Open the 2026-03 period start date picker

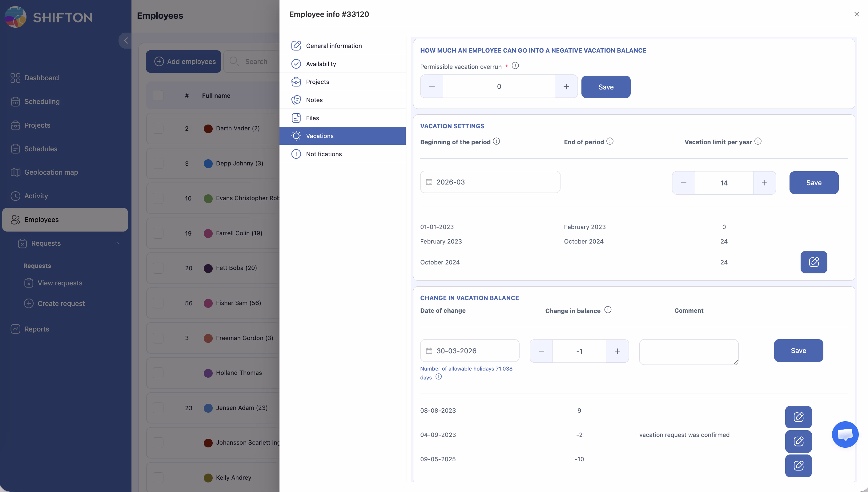[x=490, y=182]
